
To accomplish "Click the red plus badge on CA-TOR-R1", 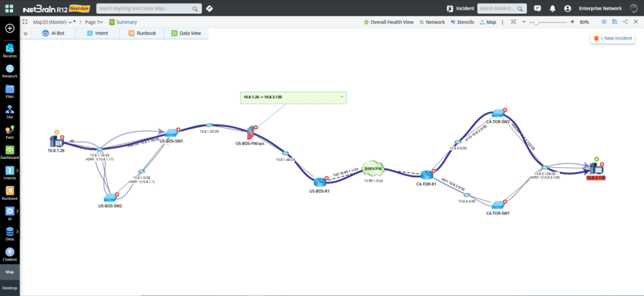I will pyautogui.click(x=433, y=171).
